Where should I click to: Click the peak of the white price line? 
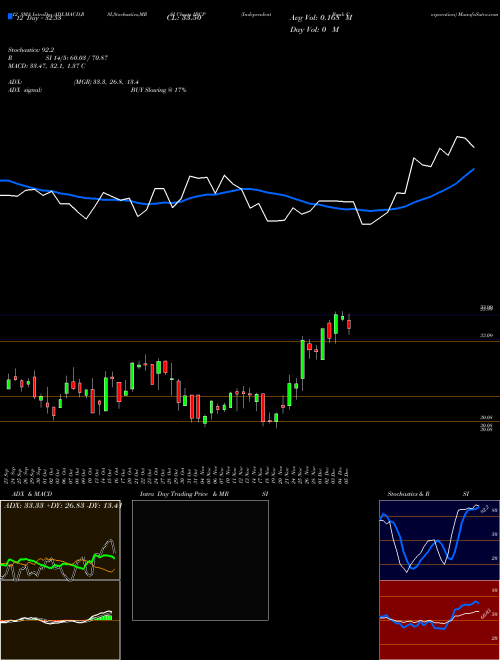click(457, 137)
